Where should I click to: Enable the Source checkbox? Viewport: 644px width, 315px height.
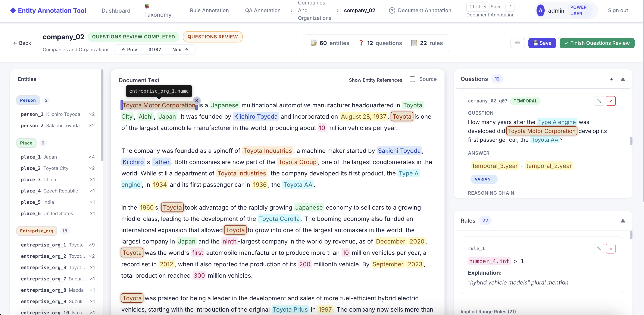point(412,79)
